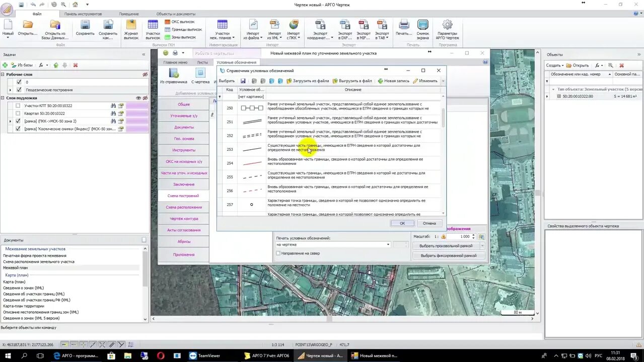Switch to the Объекты и документы ribbon tab
The image size is (644, 362).
(176, 14)
